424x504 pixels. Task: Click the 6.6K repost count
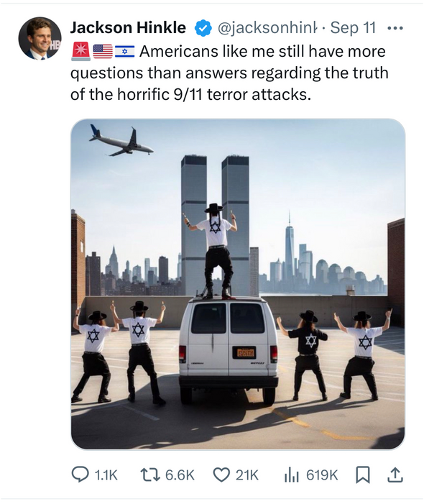point(180,475)
